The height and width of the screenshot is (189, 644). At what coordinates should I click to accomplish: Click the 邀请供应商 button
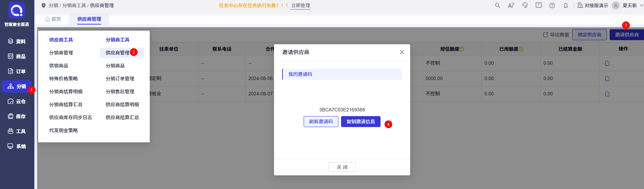[x=627, y=35]
